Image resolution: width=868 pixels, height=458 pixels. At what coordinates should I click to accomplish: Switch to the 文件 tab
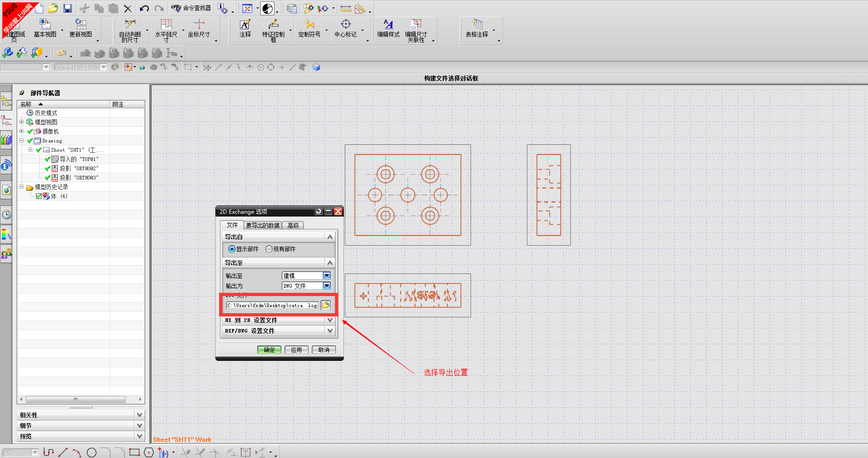click(232, 225)
